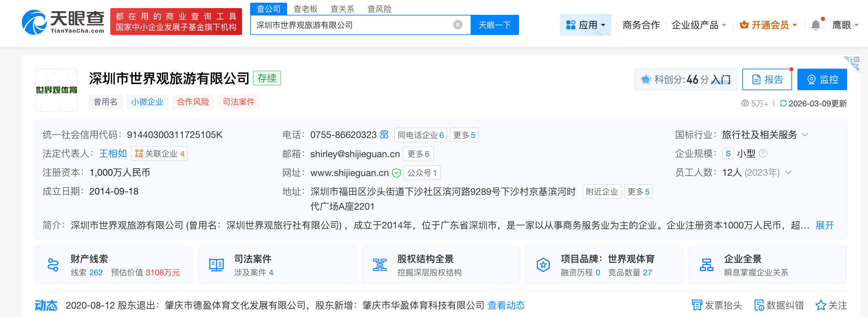Switch to the 查关系 tab
This screenshot has height=317, width=868.
(342, 9)
